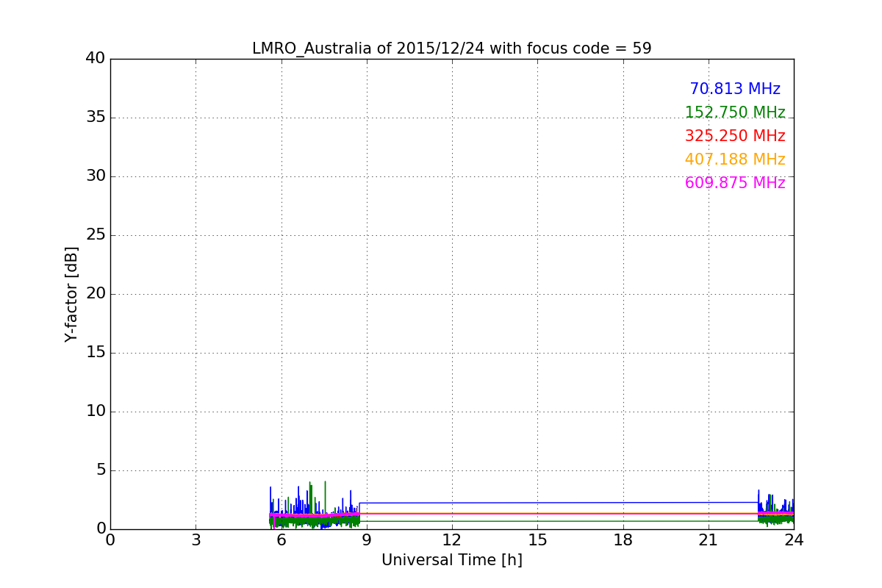Image resolution: width=882 pixels, height=588 pixels.
Task: Click the 3 tick on the time axis
Action: 196,540
